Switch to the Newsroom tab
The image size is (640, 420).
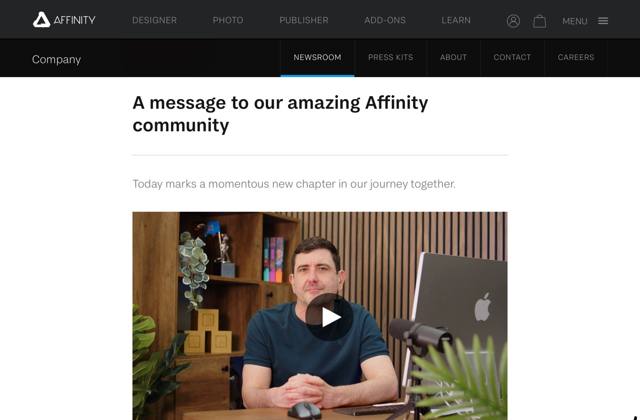tap(317, 57)
